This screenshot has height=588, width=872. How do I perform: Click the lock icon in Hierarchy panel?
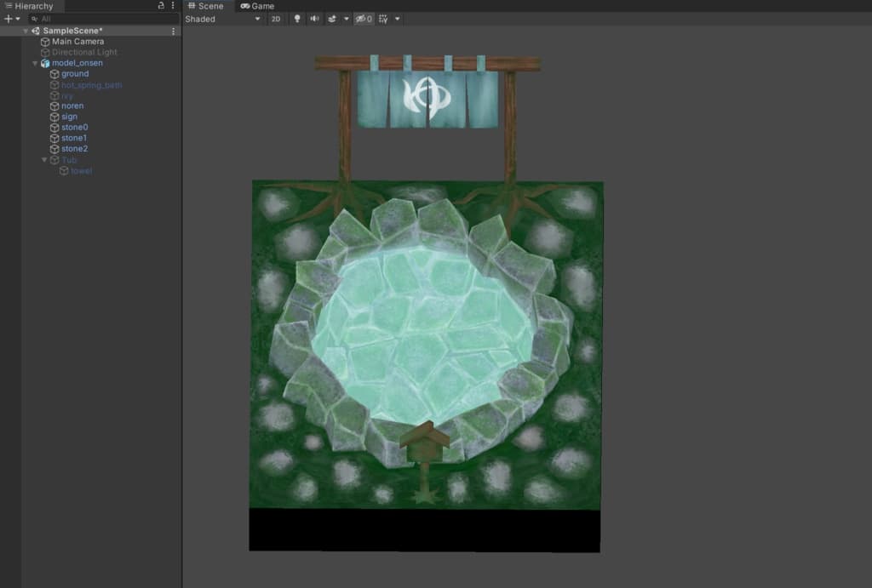[162, 6]
